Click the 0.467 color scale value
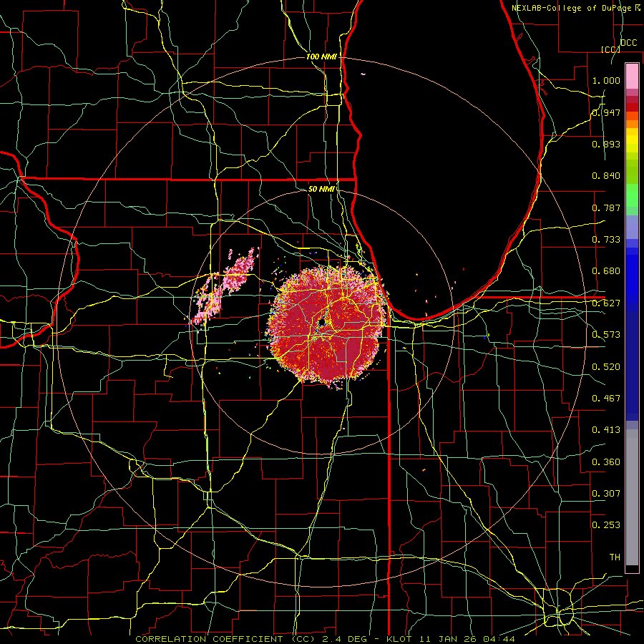This screenshot has height=644, width=644. tap(606, 399)
